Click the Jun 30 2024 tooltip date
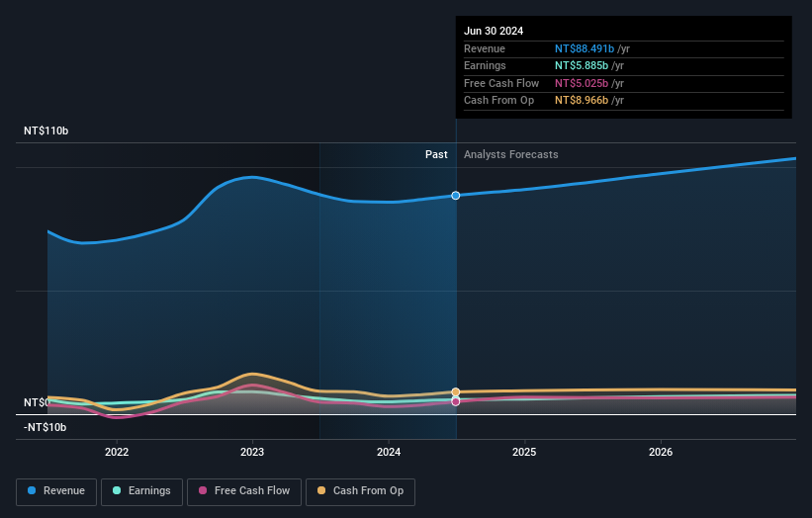The height and width of the screenshot is (518, 812). pyautogui.click(x=494, y=31)
